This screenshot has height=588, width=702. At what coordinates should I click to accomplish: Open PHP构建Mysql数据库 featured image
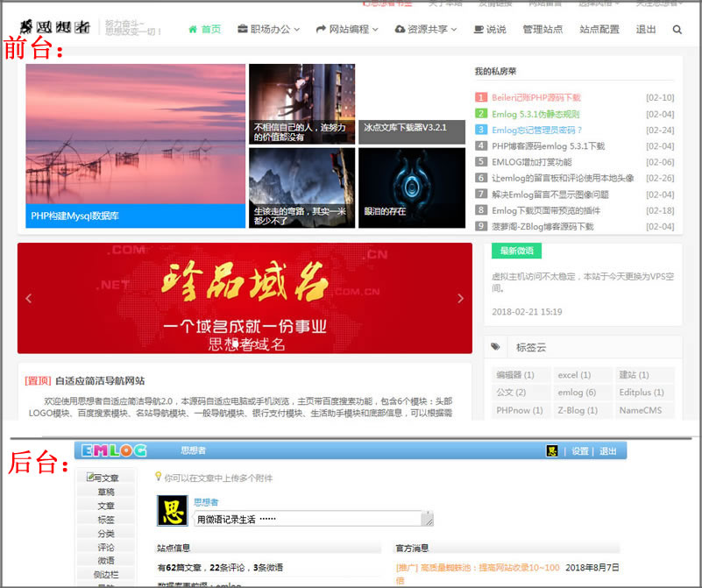point(135,145)
